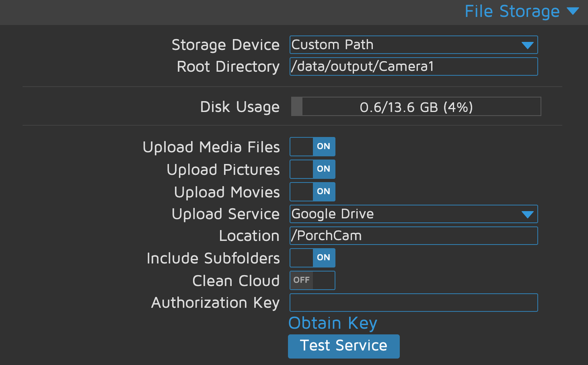Click the Disk Usage progress bar
The height and width of the screenshot is (365, 588).
416,106
